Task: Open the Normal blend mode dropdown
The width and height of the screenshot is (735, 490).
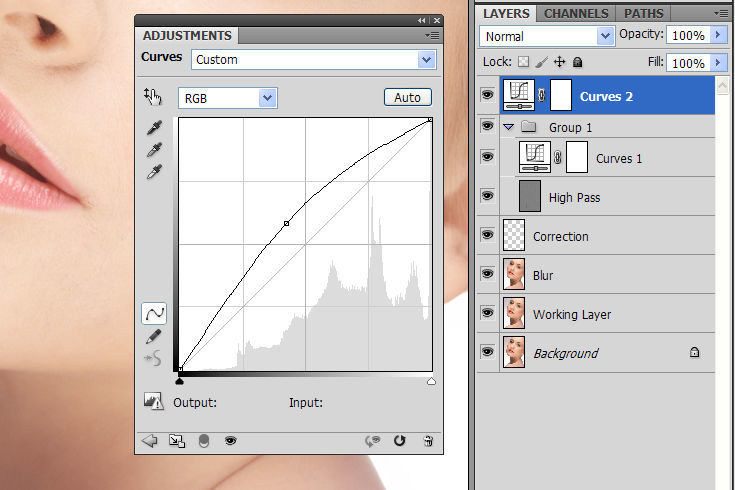Action: click(x=547, y=36)
